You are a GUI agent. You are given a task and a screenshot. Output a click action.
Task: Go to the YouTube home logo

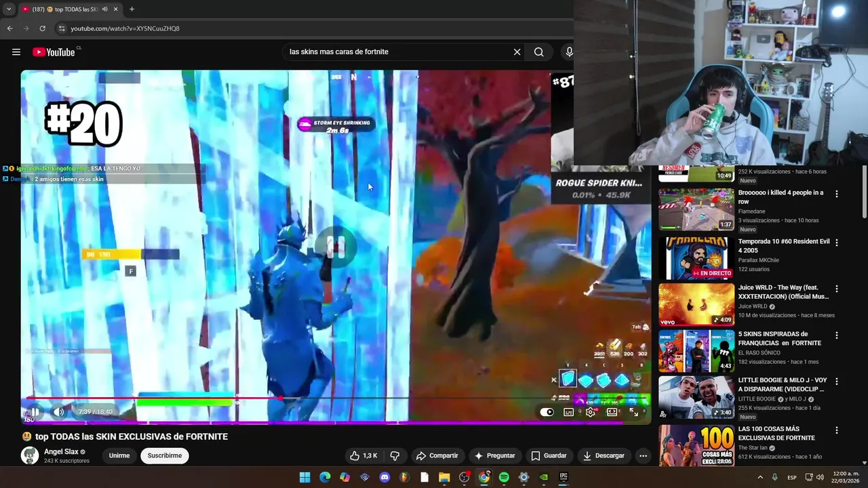point(54,52)
